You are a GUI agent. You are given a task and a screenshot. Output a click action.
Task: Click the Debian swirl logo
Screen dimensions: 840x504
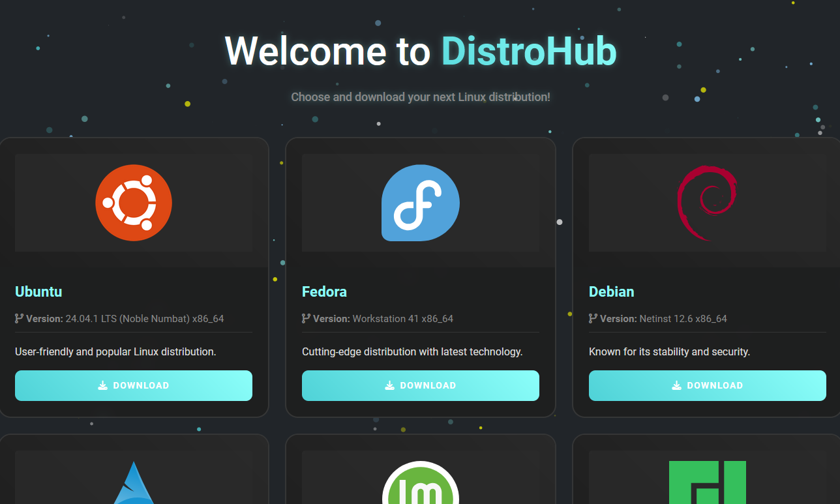point(707,203)
